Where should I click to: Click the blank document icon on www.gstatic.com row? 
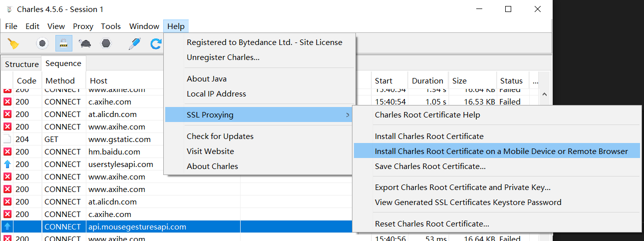(x=7, y=139)
